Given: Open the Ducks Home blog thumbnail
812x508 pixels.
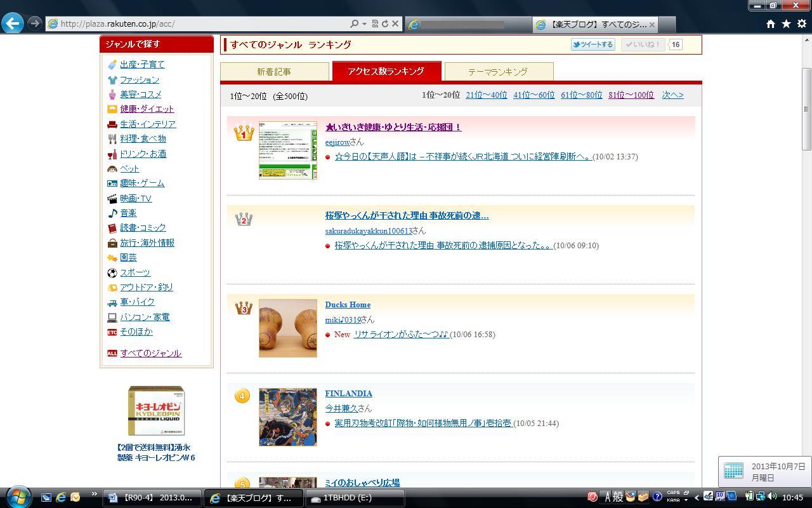Looking at the screenshot, I should coord(287,328).
